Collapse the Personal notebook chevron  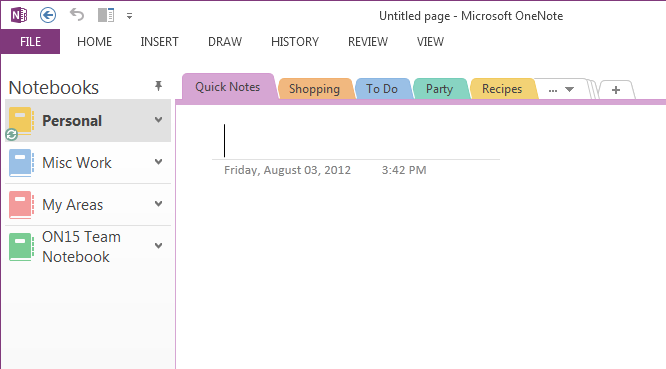[158, 120]
